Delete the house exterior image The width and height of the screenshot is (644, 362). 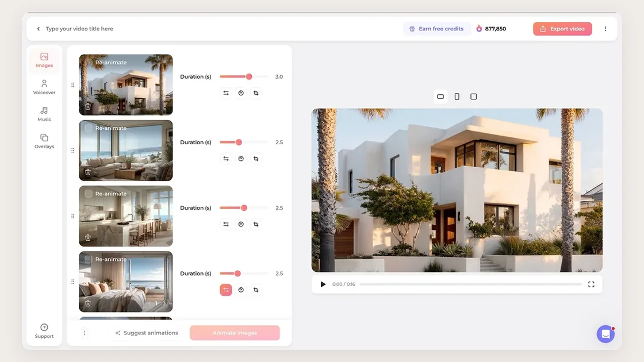coord(88,106)
